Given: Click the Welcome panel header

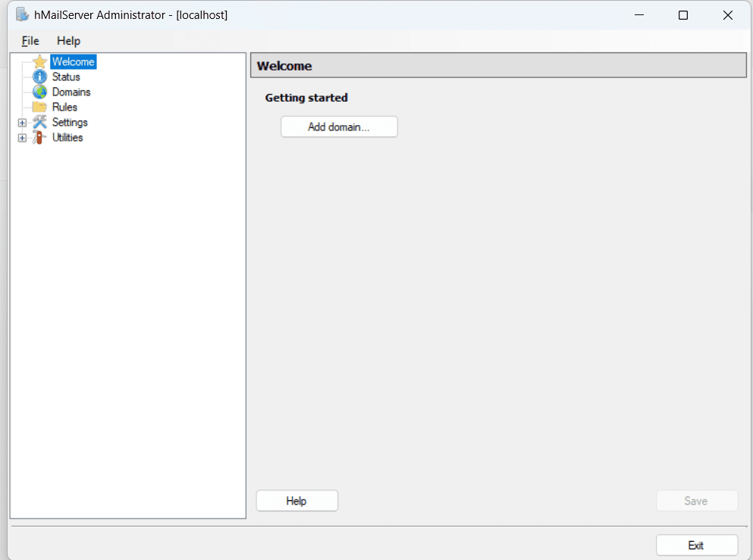Looking at the screenshot, I should [x=498, y=65].
